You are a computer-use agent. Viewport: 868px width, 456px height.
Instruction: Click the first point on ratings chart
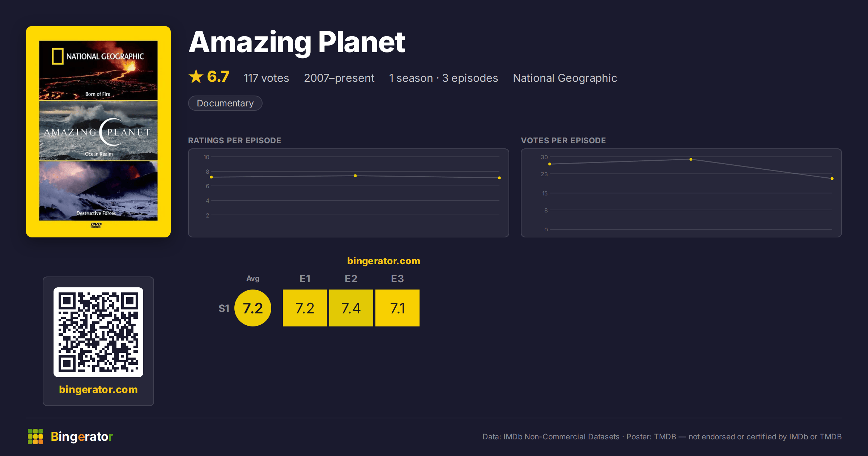pos(211,177)
